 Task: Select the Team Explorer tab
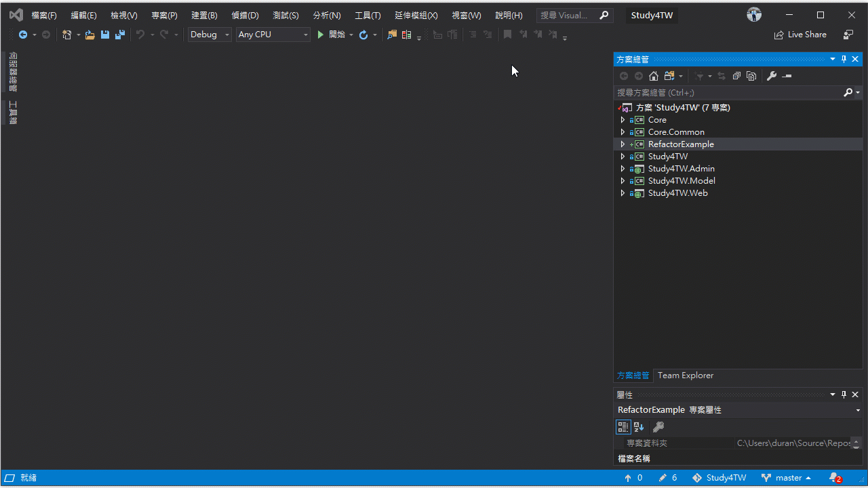click(685, 375)
